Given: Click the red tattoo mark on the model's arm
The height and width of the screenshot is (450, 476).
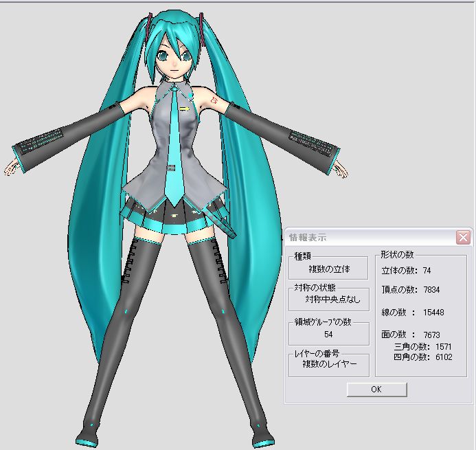Looking at the screenshot, I should click(x=214, y=100).
